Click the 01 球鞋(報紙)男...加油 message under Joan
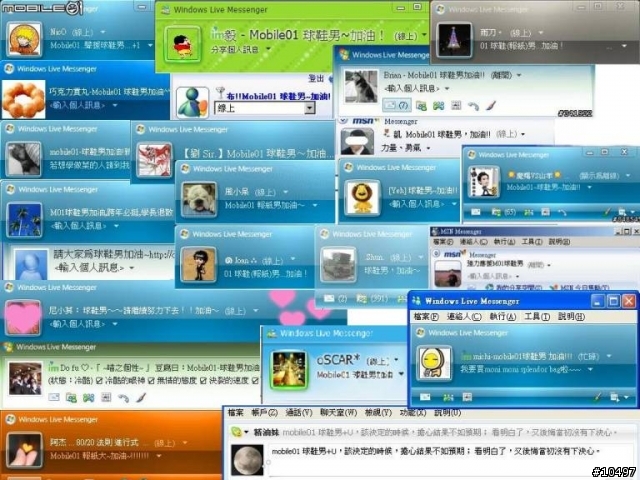640x480 pixels. click(x=265, y=273)
